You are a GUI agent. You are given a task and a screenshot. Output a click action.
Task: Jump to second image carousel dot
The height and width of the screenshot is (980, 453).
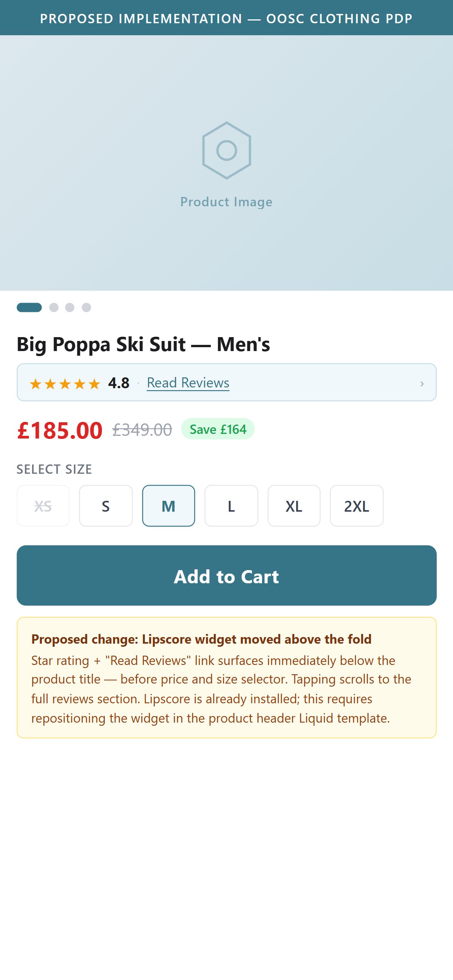click(54, 307)
